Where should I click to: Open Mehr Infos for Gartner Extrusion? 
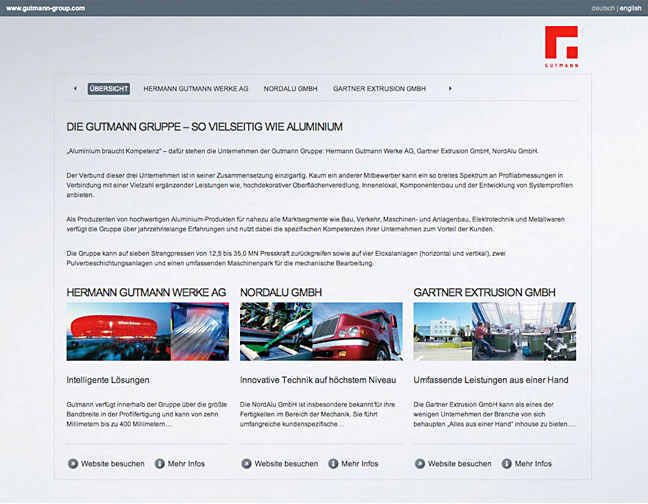pyautogui.click(x=534, y=464)
